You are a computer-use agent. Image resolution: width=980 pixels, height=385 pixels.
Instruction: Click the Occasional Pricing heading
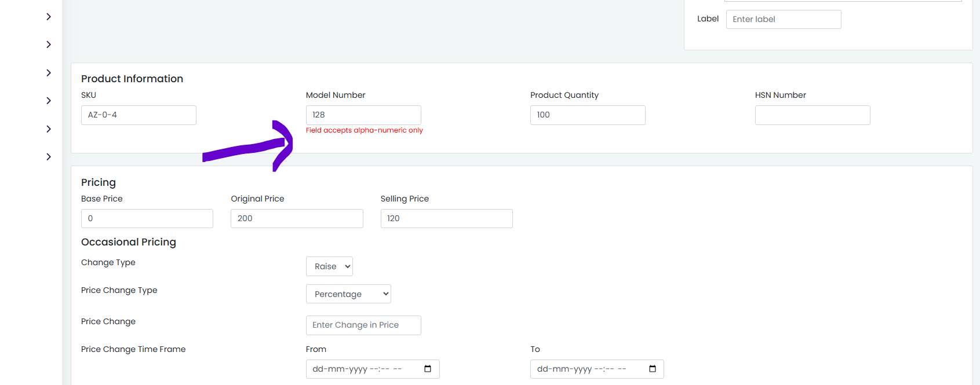pos(129,242)
